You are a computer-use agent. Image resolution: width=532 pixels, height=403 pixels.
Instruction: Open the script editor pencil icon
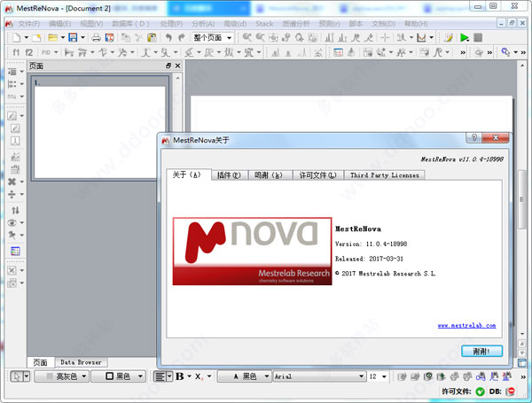[x=448, y=37]
